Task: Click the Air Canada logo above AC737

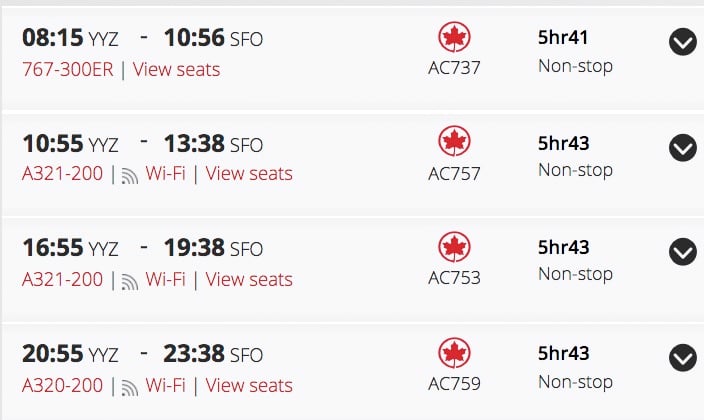Action: (x=454, y=37)
